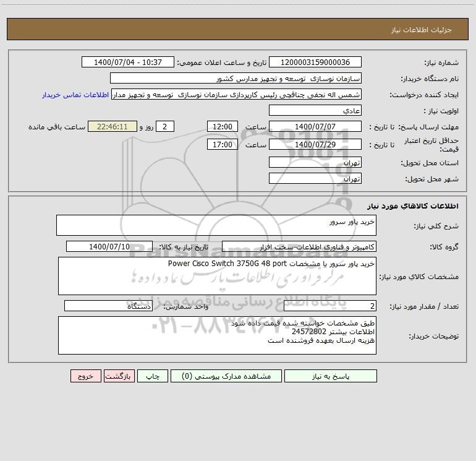Click need date field 1400/07/10

point(109,246)
